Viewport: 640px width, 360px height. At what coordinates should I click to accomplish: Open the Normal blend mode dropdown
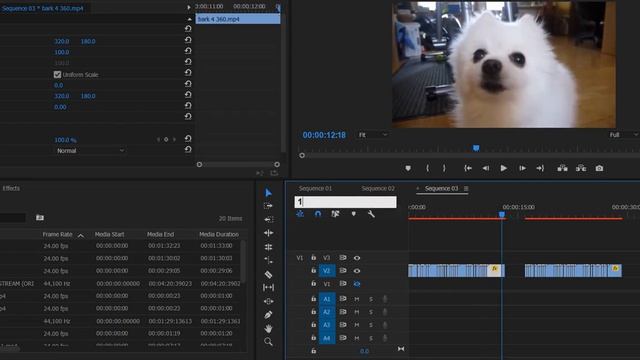(90, 151)
